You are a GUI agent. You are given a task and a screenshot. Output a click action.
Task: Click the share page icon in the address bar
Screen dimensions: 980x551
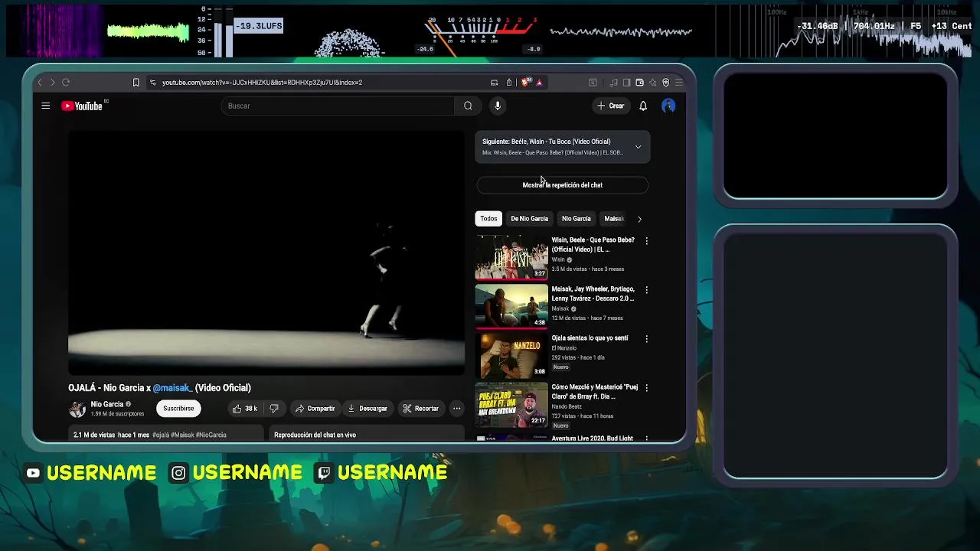[x=509, y=82]
